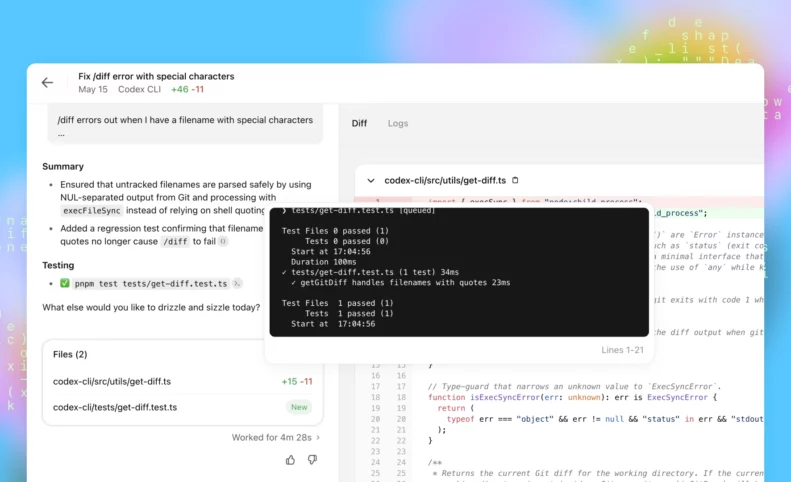The width and height of the screenshot is (791, 482).
Task: Switch to the Logs tab
Action: (x=398, y=123)
